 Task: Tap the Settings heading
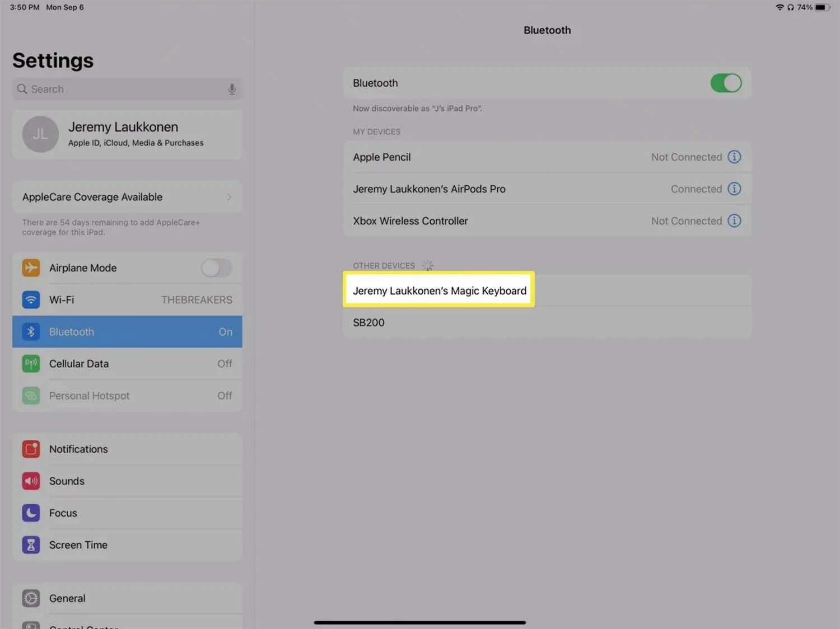pyautogui.click(x=53, y=60)
